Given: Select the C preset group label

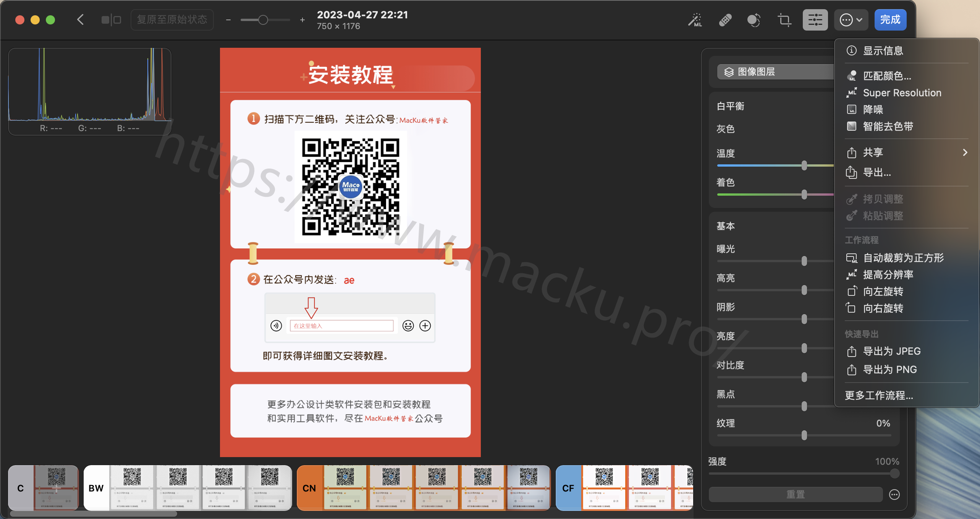Looking at the screenshot, I should tap(21, 488).
